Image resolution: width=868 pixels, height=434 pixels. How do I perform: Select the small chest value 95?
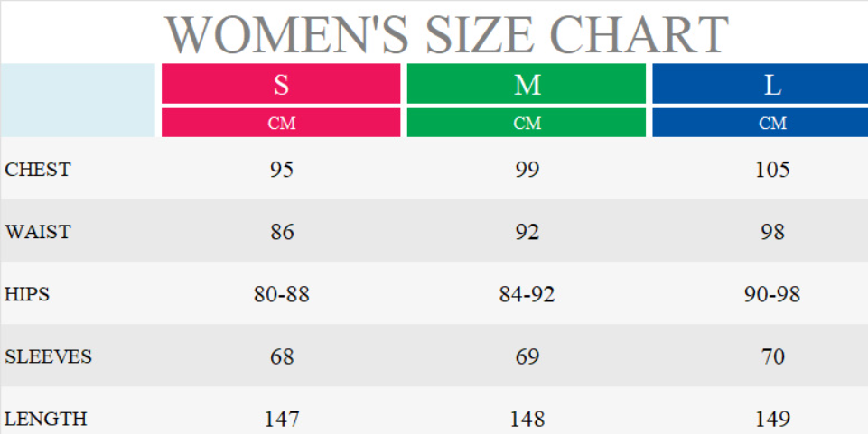282,170
